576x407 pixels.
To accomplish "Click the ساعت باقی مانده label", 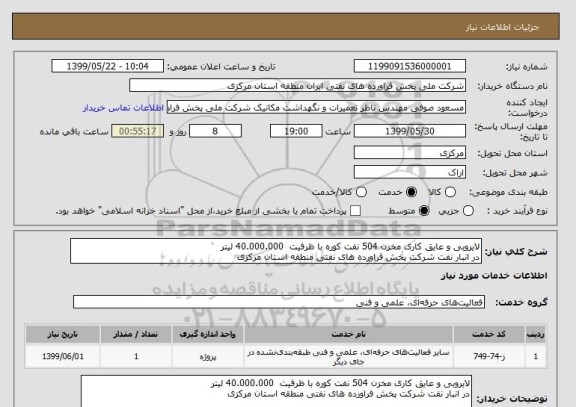I will pos(74,132).
